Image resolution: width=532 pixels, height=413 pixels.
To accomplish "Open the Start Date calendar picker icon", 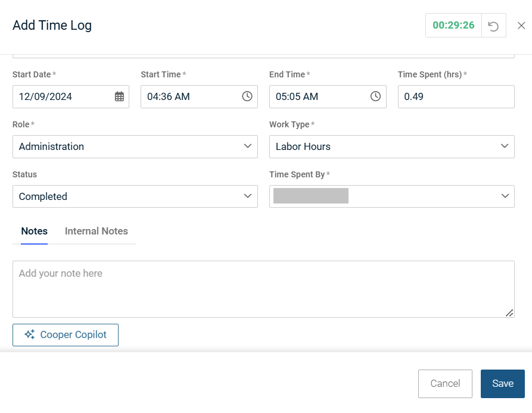I will click(119, 96).
